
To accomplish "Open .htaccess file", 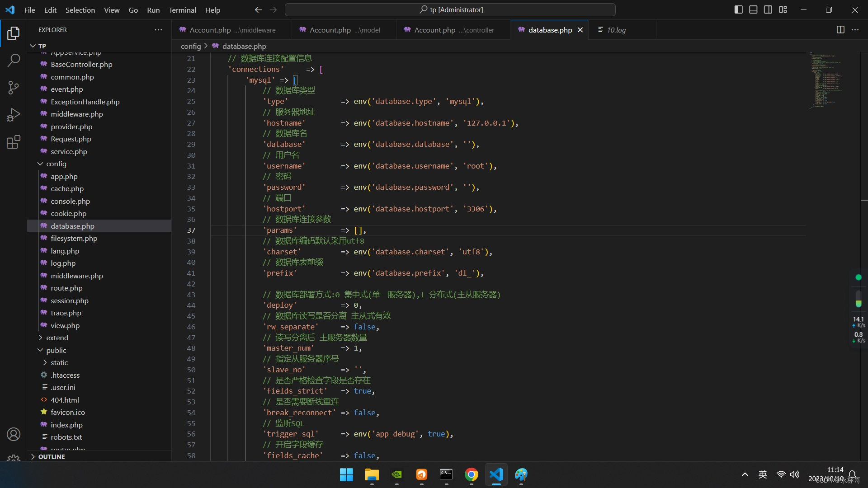I will click(65, 375).
